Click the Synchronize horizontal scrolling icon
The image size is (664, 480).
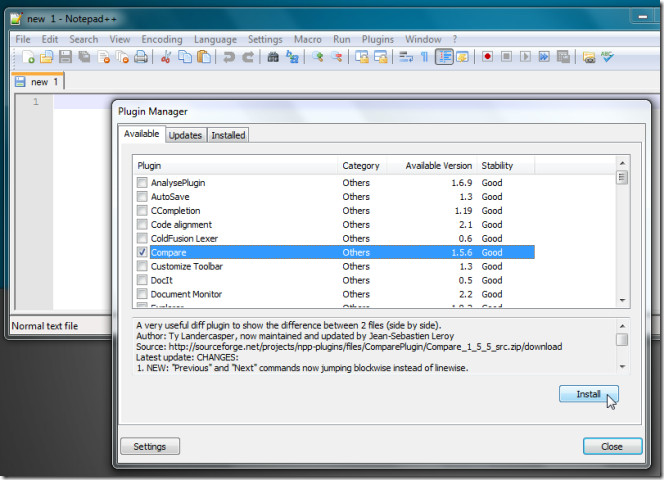pos(381,57)
